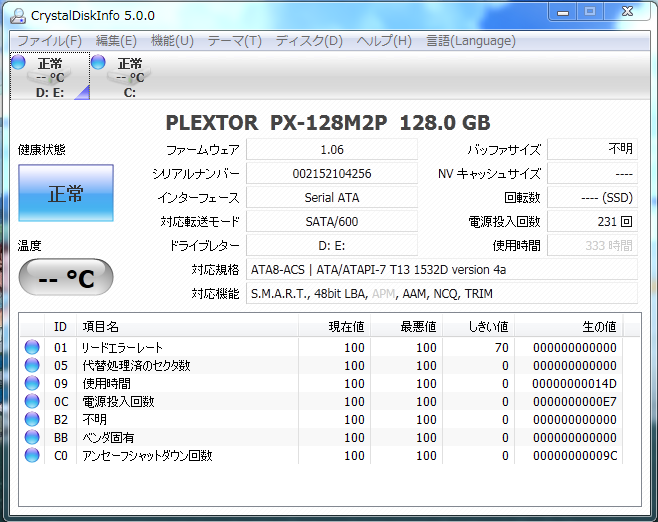This screenshot has width=658, height=522.
Task: Click the serial number field 002152104256
Action: pos(332,173)
